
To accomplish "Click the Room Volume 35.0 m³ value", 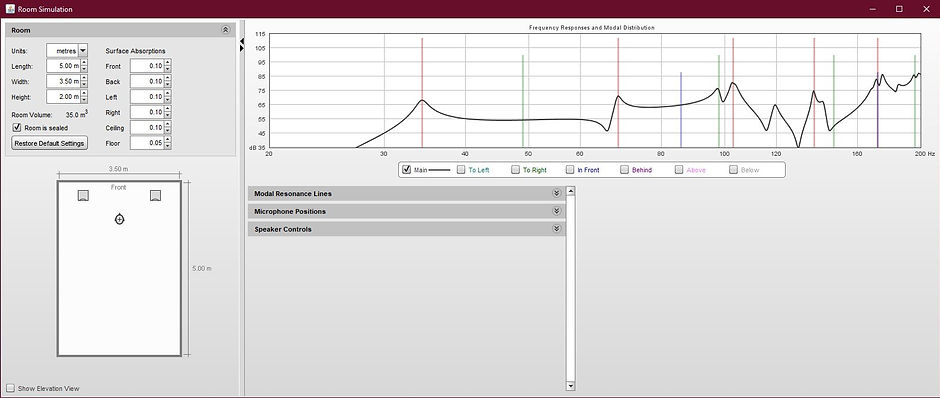I will (76, 113).
